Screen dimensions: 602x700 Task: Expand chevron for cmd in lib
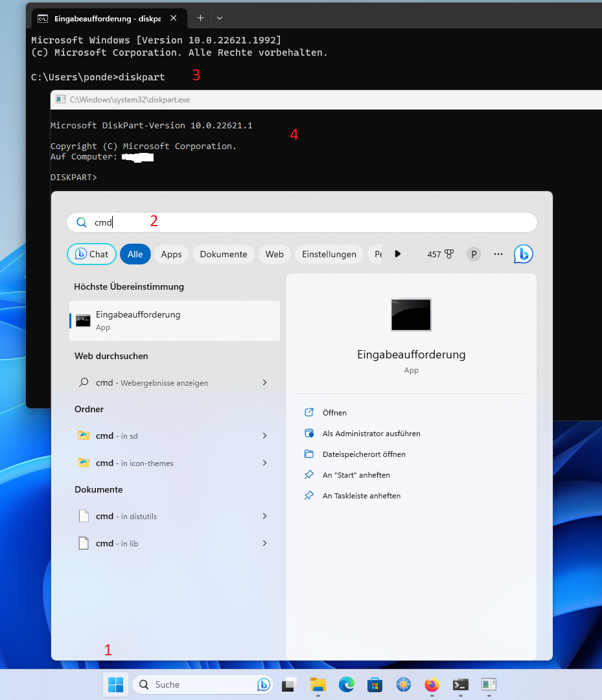click(264, 543)
